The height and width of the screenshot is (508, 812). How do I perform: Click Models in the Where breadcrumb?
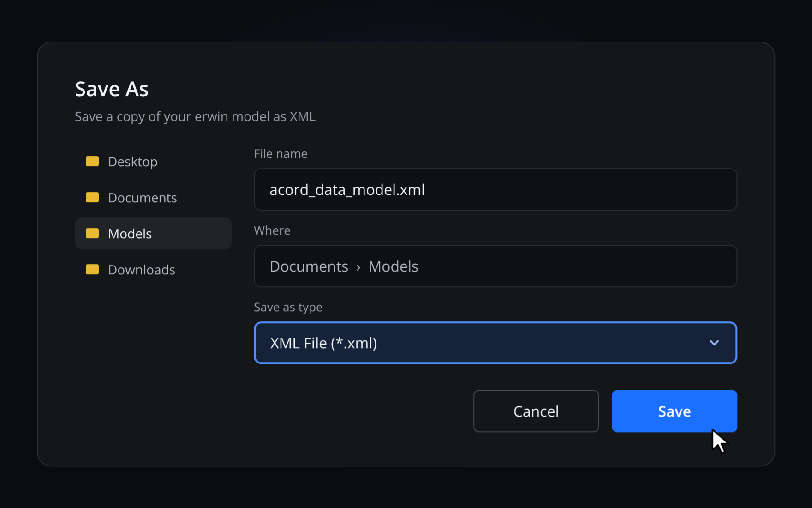393,266
